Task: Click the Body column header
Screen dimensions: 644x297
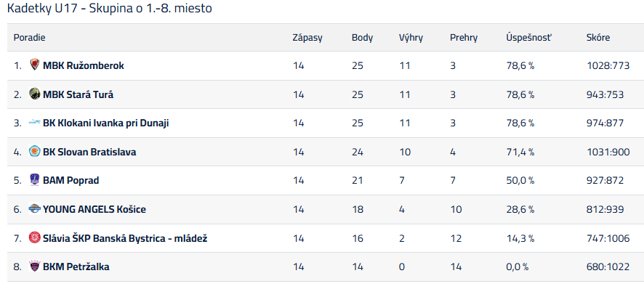Action: (362, 38)
